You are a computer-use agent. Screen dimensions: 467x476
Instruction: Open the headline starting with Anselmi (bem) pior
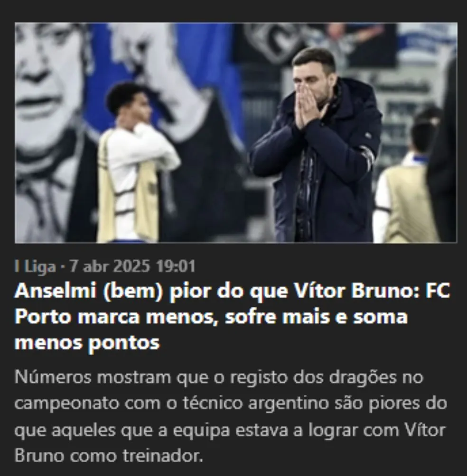232,317
